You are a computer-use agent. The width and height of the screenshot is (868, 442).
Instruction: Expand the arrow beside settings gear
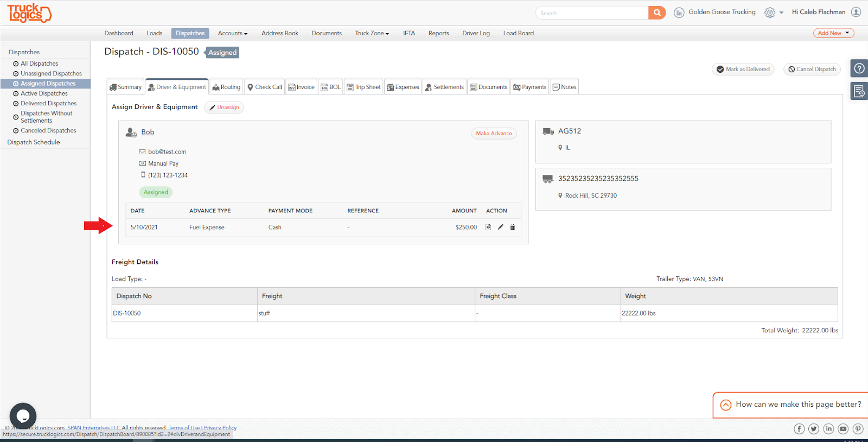pyautogui.click(x=781, y=12)
